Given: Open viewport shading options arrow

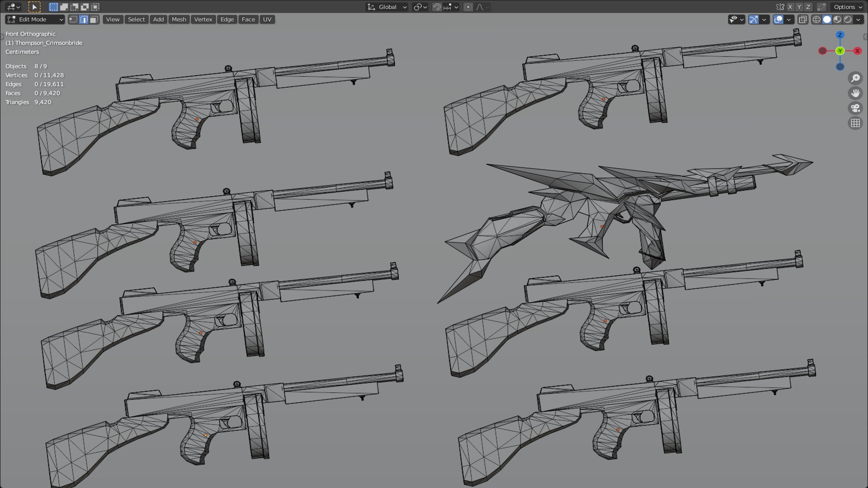Looking at the screenshot, I should (858, 19).
